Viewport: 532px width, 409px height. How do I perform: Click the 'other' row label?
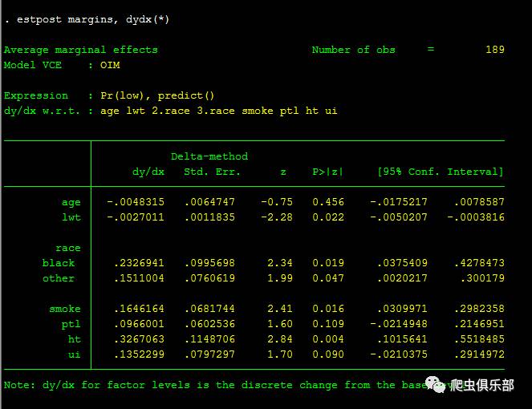point(59,278)
